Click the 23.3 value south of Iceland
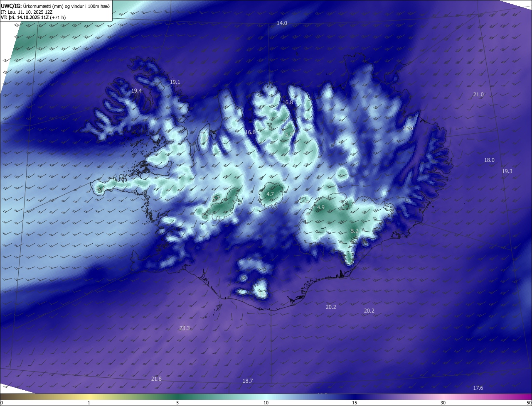 coord(185,328)
